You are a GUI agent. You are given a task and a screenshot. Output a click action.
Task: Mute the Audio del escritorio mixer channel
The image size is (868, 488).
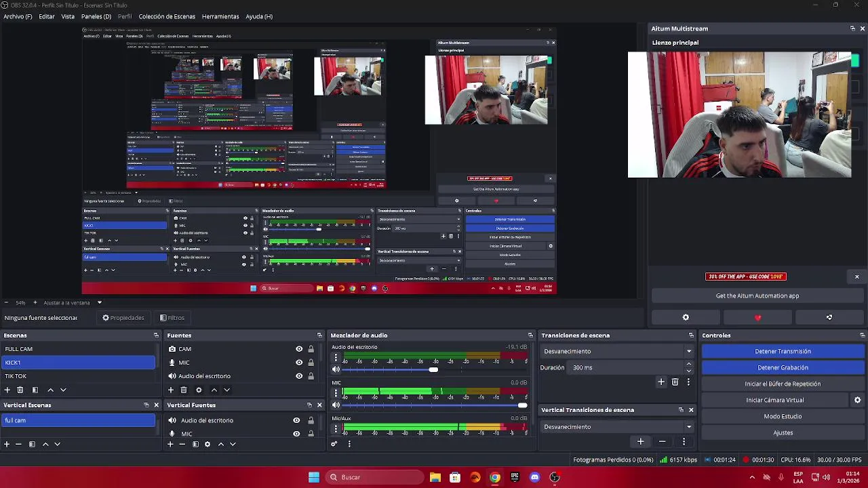(336, 369)
